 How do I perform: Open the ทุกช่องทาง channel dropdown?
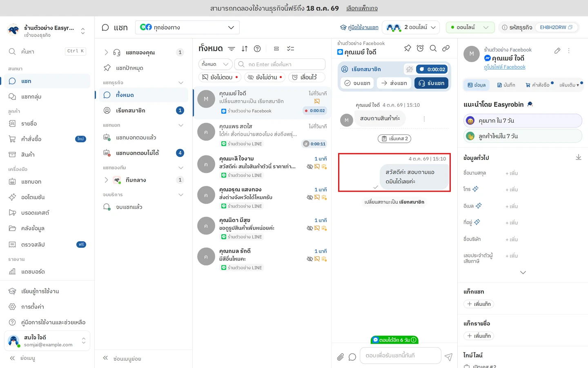187,27
